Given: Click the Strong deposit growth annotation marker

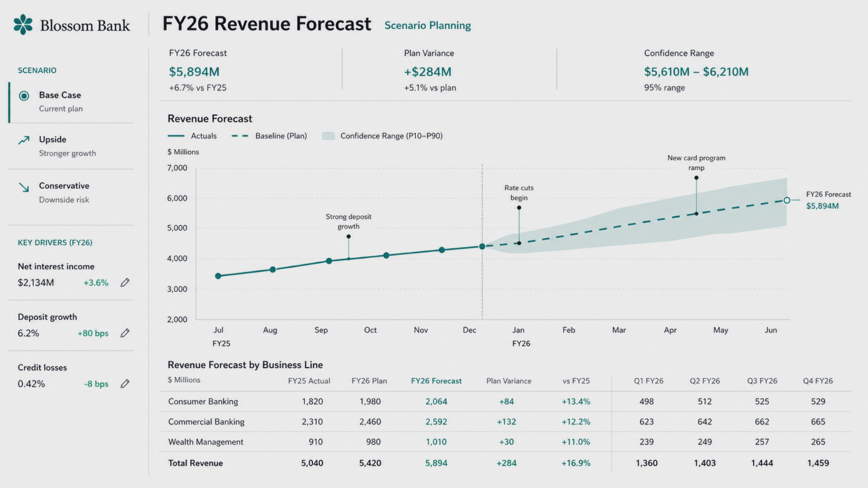Looking at the screenshot, I should point(348,236).
